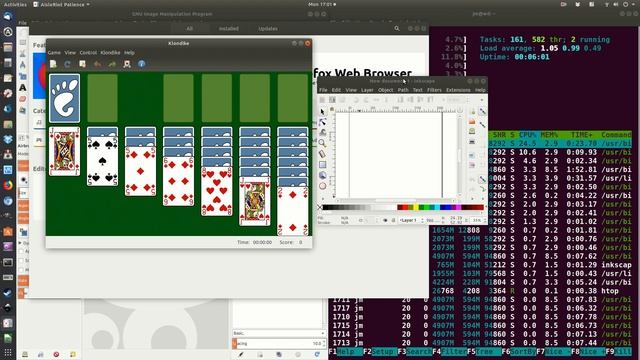This screenshot has height=360, width=640.
Task: Toggle Layer 1 visibility eye in Inkscape
Action: [385, 220]
